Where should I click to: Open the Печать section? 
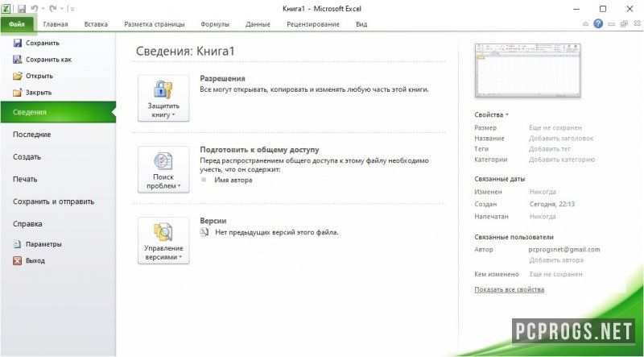click(x=25, y=180)
